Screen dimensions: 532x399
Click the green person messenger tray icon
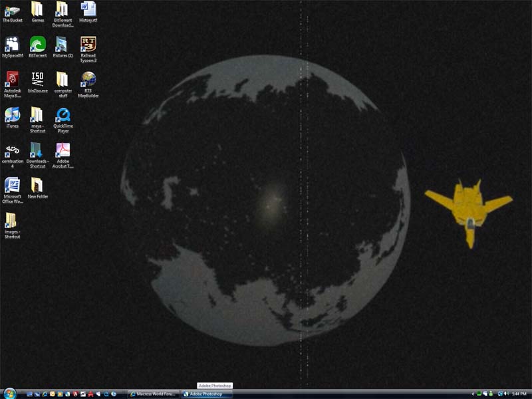coord(491,394)
